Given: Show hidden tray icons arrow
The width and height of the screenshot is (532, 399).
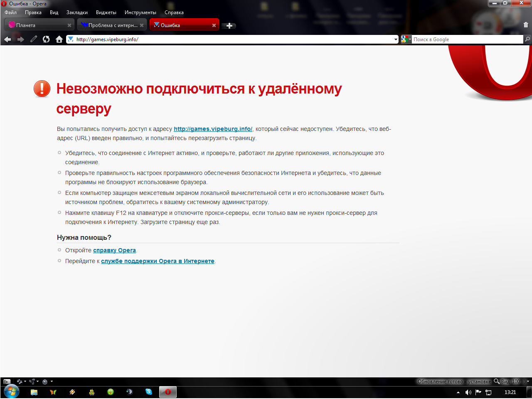Looking at the screenshot, I should point(458,392).
